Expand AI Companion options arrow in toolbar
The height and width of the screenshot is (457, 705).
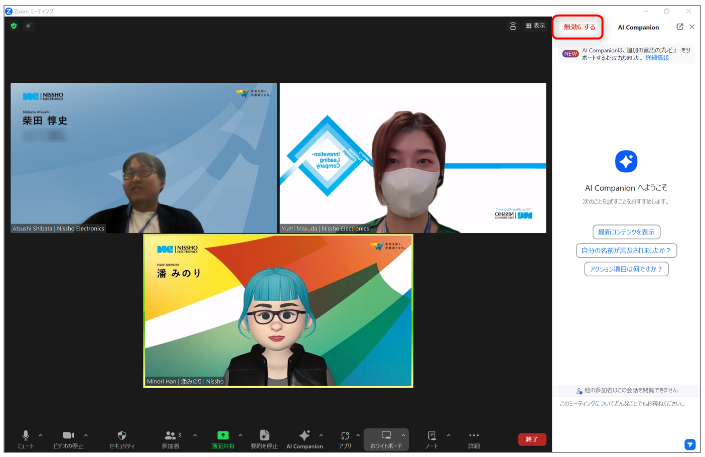pyautogui.click(x=321, y=435)
